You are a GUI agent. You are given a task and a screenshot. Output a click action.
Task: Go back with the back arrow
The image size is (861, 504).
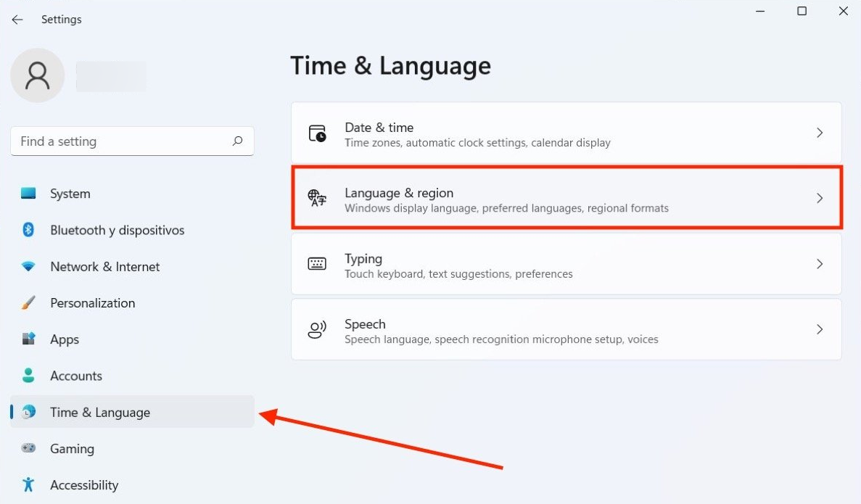coord(17,20)
